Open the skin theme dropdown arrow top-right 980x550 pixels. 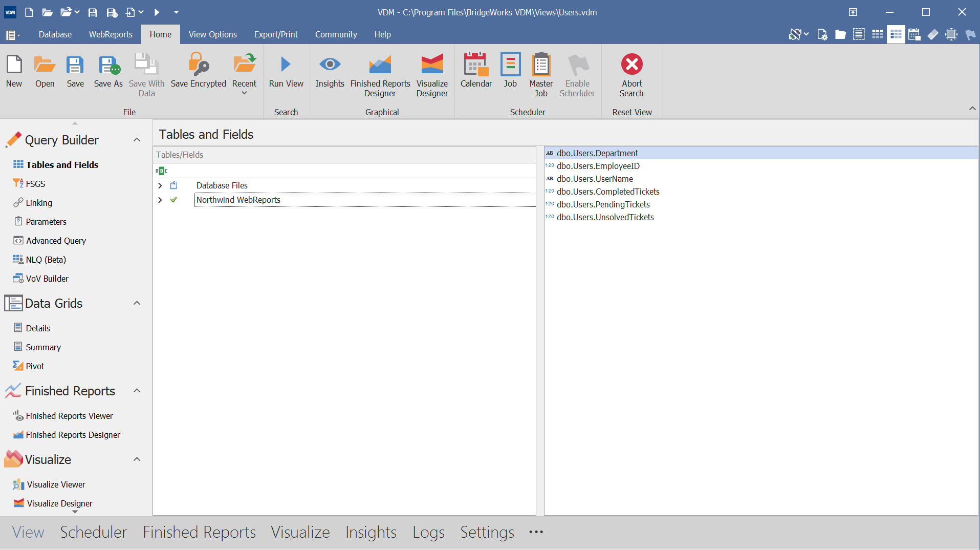click(807, 34)
